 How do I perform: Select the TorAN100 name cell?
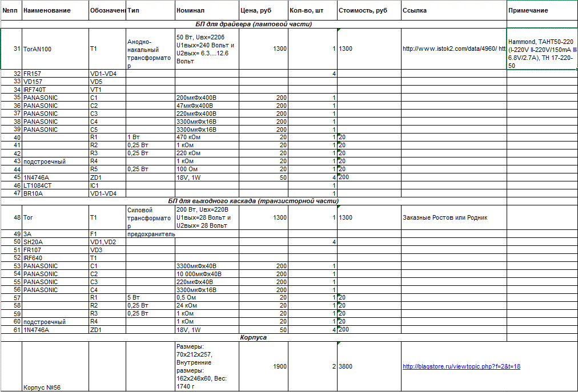[55, 49]
